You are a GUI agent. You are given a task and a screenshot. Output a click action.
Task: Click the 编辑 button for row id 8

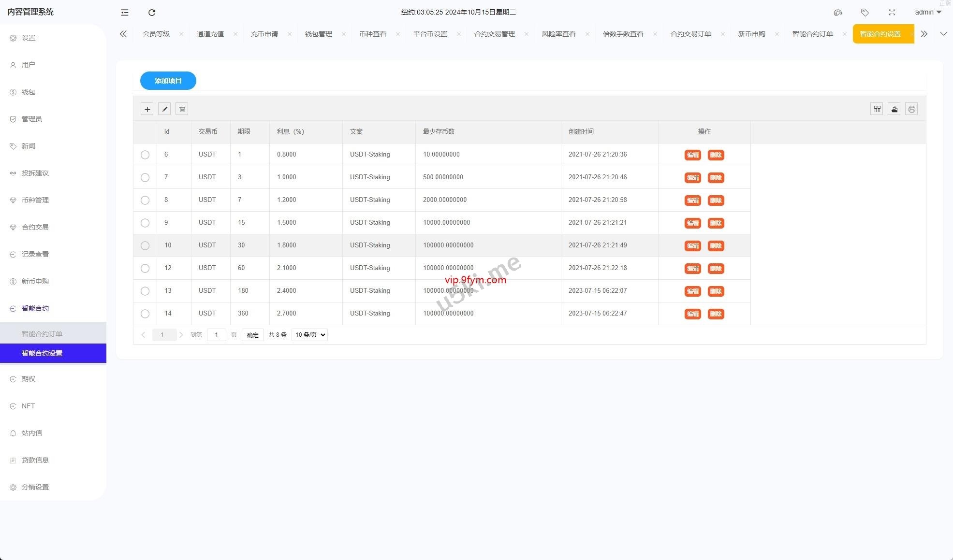pyautogui.click(x=692, y=200)
